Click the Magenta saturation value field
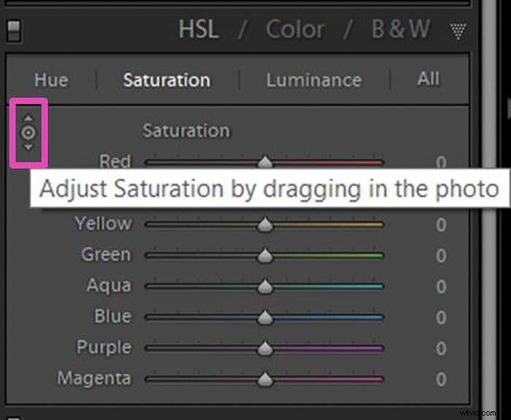Screen dimensions: 511x420 [441, 379]
